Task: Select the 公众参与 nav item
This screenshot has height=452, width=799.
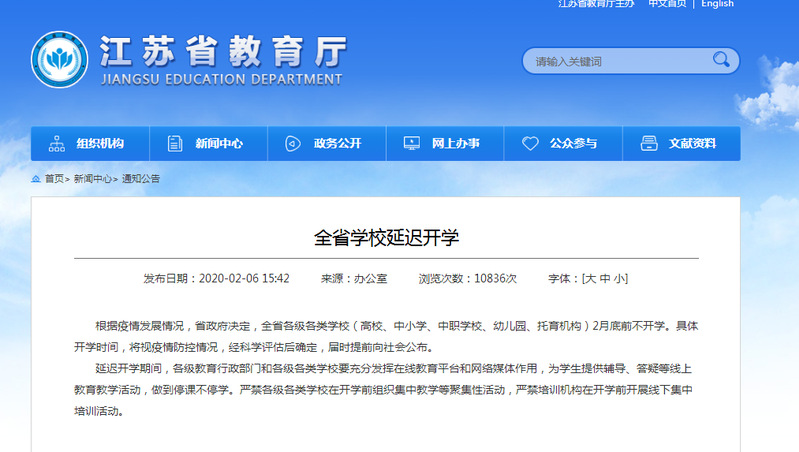Action: pyautogui.click(x=573, y=144)
